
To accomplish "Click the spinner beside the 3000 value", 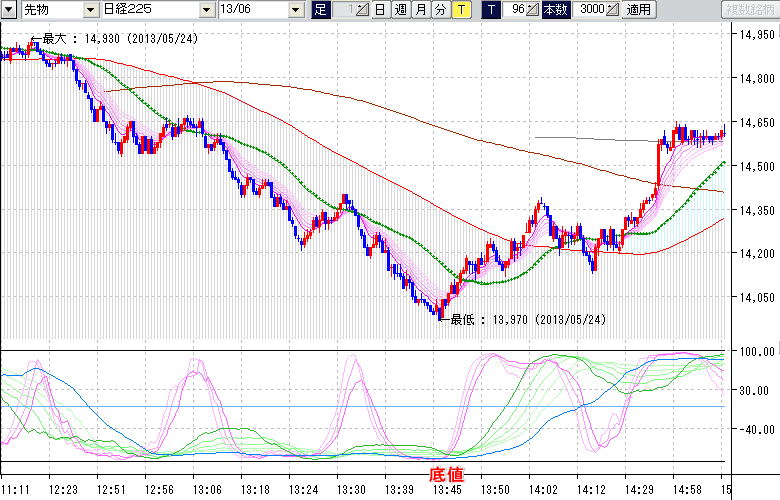I will (612, 9).
